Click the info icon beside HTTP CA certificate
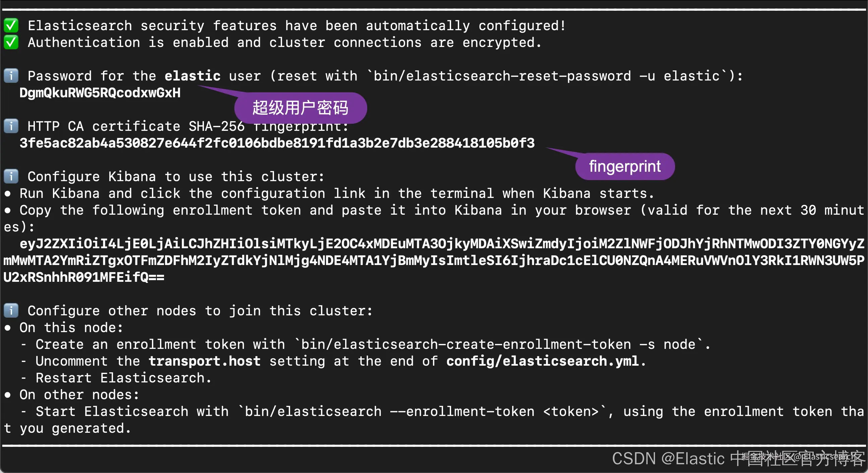The width and height of the screenshot is (868, 473). coord(11,126)
